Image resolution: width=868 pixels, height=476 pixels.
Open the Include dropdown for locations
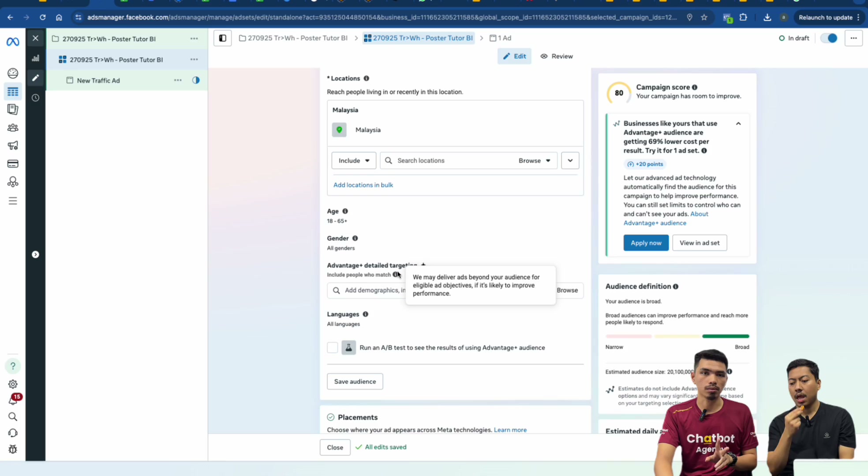[x=354, y=160]
